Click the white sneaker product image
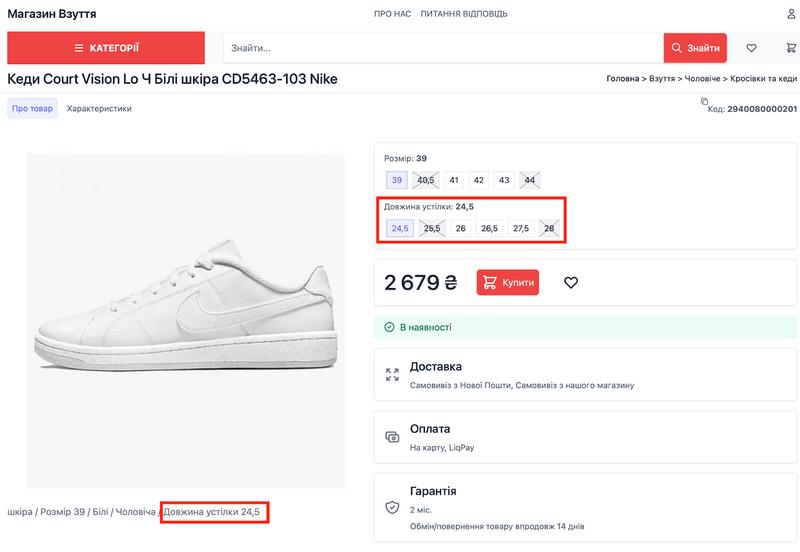The image size is (800, 552). coord(186,320)
